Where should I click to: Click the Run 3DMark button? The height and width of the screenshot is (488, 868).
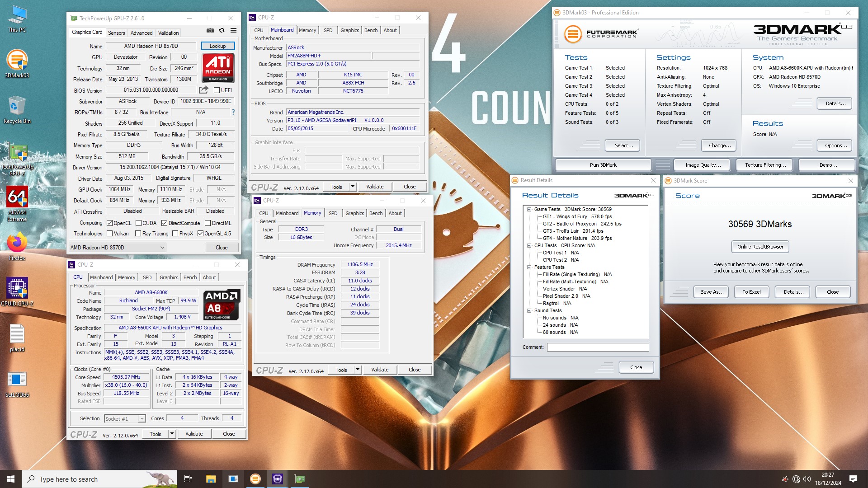[x=603, y=165]
